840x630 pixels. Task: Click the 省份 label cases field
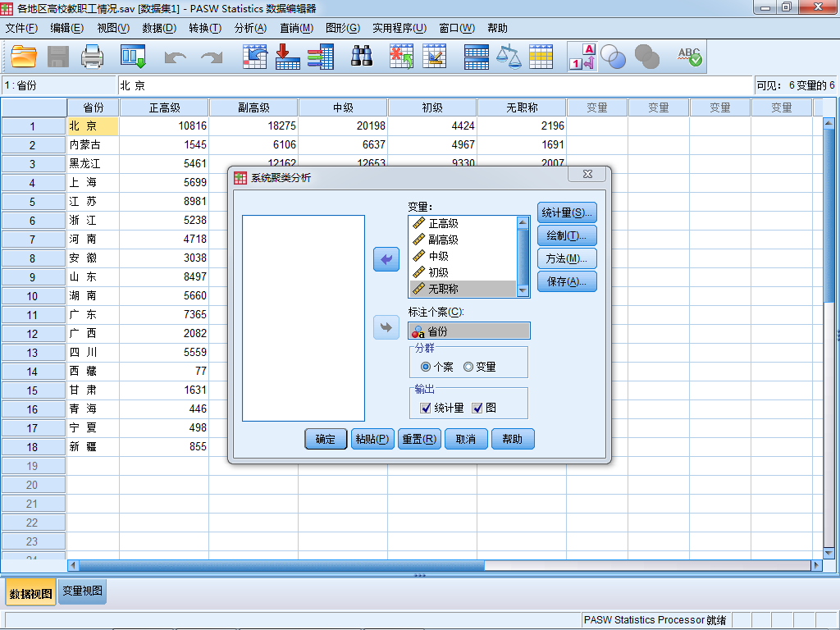469,331
